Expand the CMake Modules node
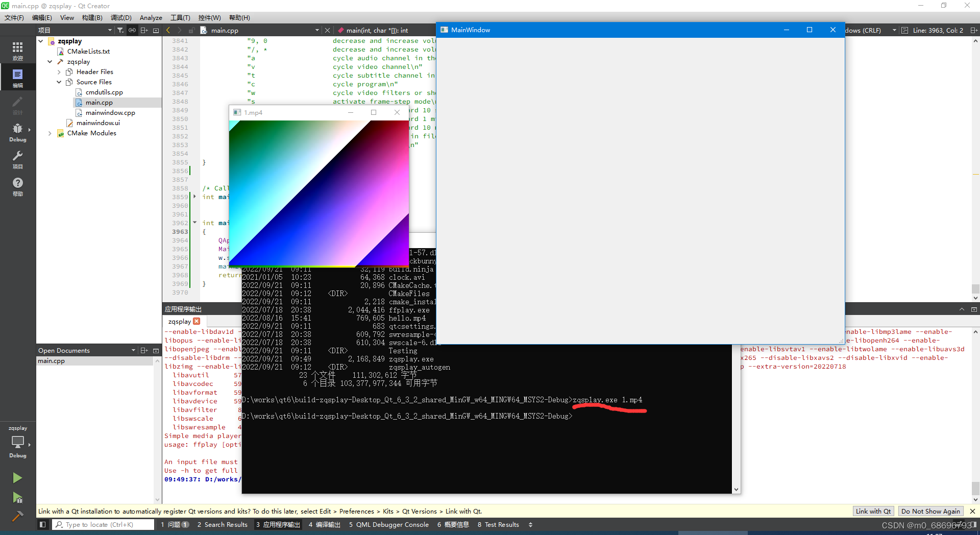The height and width of the screenshot is (535, 980). (x=50, y=133)
